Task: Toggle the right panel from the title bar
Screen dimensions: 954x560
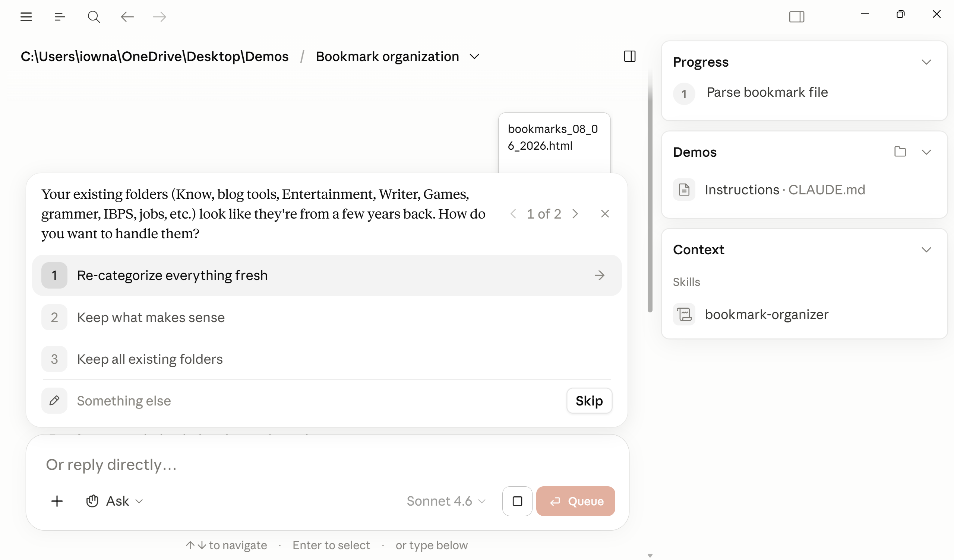Action: point(796,17)
